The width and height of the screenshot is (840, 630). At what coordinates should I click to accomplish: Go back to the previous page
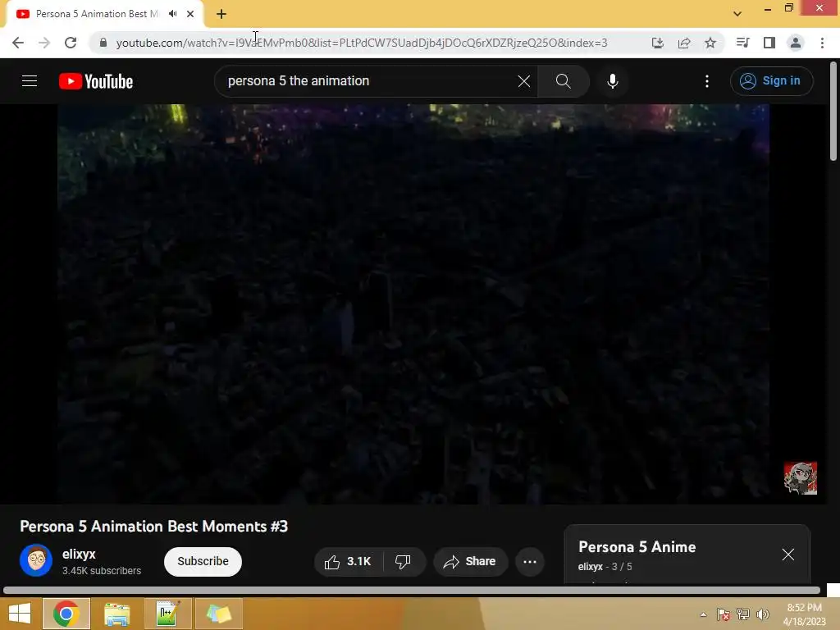18,43
